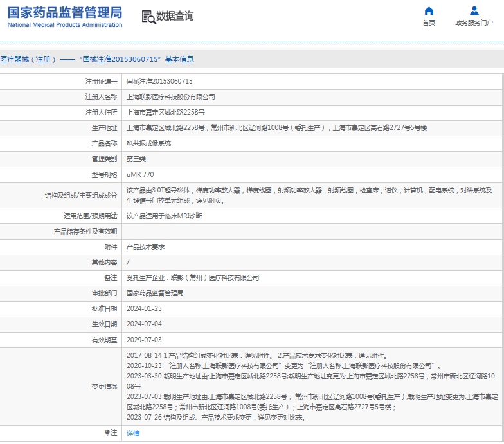Click the 生效日期 row label
The height and width of the screenshot is (444, 504).
point(104,324)
